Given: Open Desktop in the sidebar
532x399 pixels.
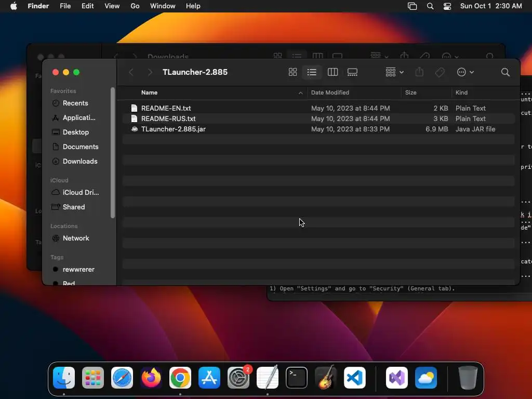Looking at the screenshot, I should pos(75,132).
